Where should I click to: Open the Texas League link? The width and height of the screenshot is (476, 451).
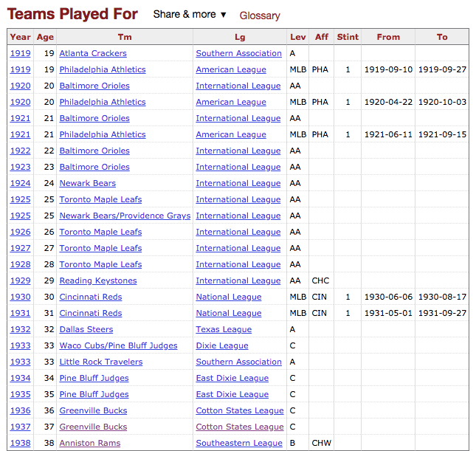[224, 329]
